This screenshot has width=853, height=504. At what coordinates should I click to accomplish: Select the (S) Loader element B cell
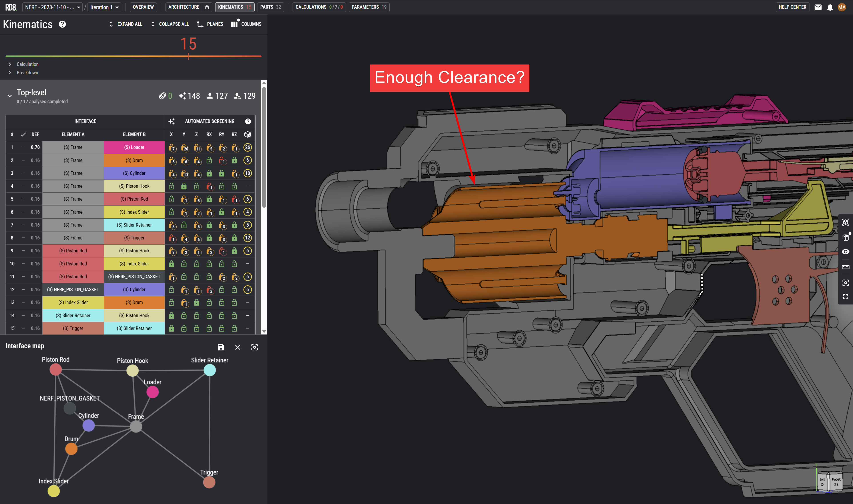[x=134, y=147]
